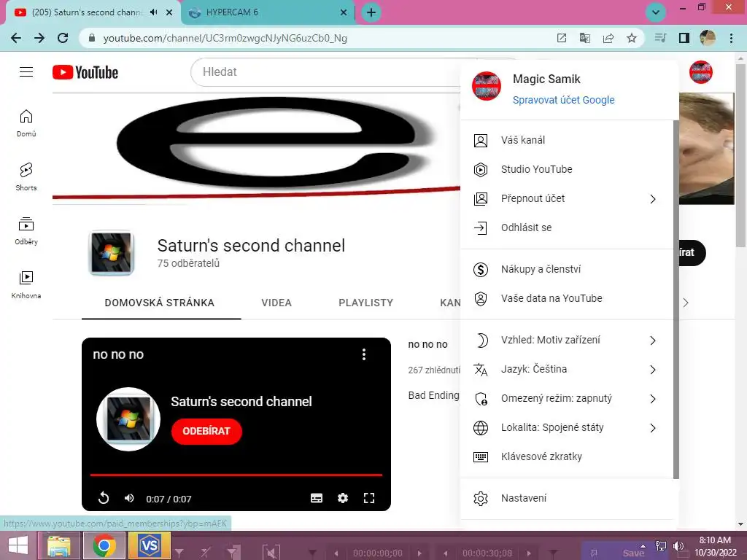Image resolution: width=747 pixels, height=560 pixels.
Task: Open the no no no video title link
Action: (x=427, y=344)
